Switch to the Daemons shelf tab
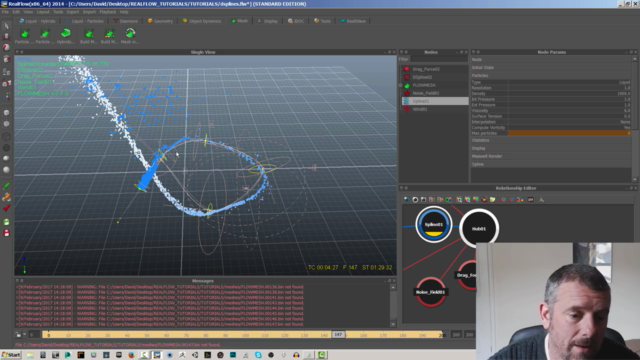 126,21
